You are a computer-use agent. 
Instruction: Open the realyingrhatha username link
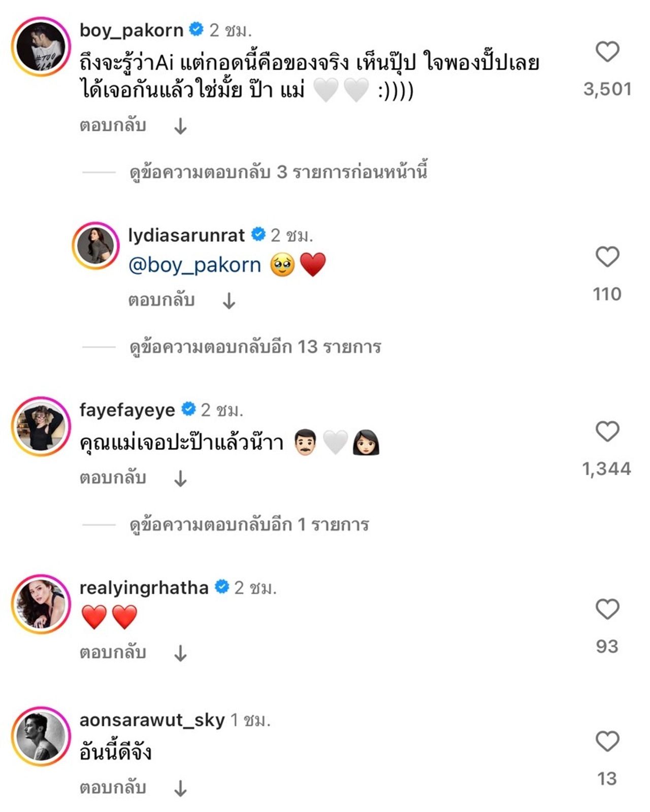pos(144,588)
